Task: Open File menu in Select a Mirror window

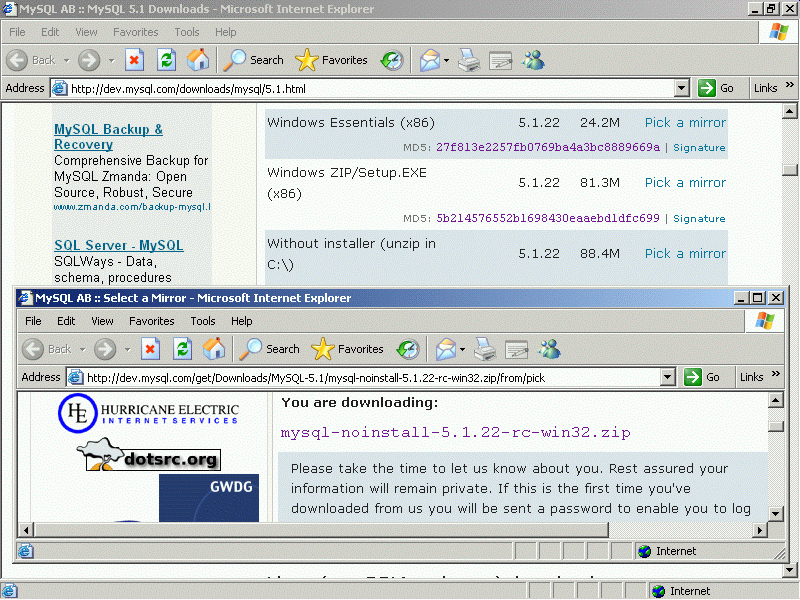Action: tap(33, 321)
